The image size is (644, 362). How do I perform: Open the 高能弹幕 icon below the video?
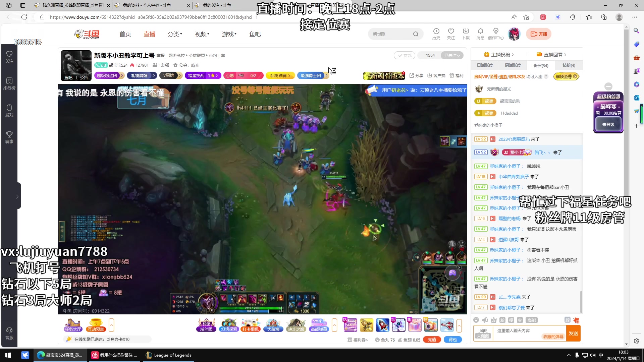pyautogui.click(x=319, y=325)
